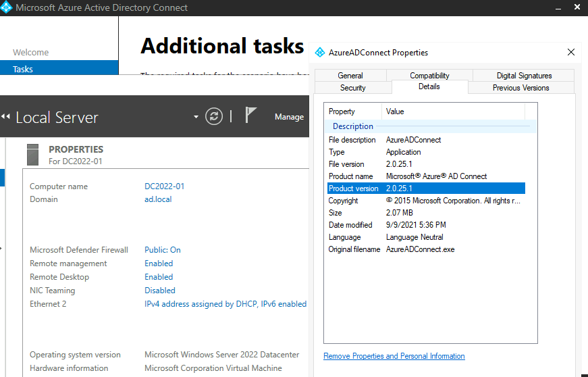Click the server tower icon beside PROPERTIES
588x377 pixels.
[x=33, y=155]
